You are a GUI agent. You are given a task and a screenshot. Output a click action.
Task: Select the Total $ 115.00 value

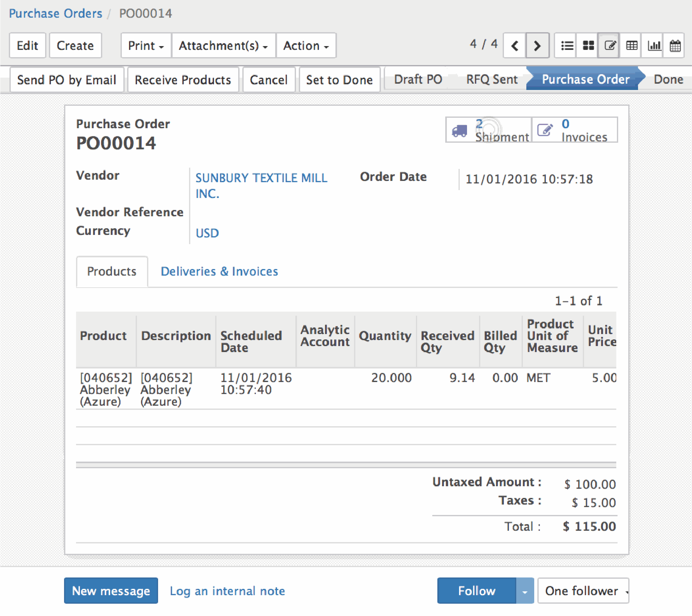tap(589, 527)
